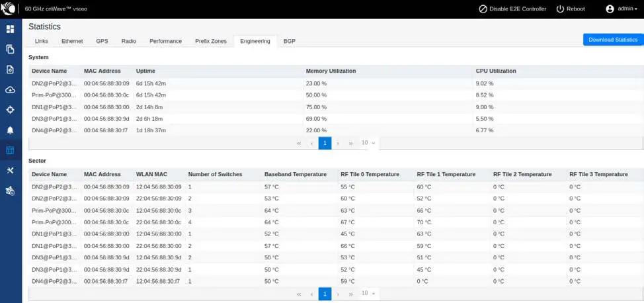Click the uptime value 2d 6h 18m

click(x=149, y=119)
